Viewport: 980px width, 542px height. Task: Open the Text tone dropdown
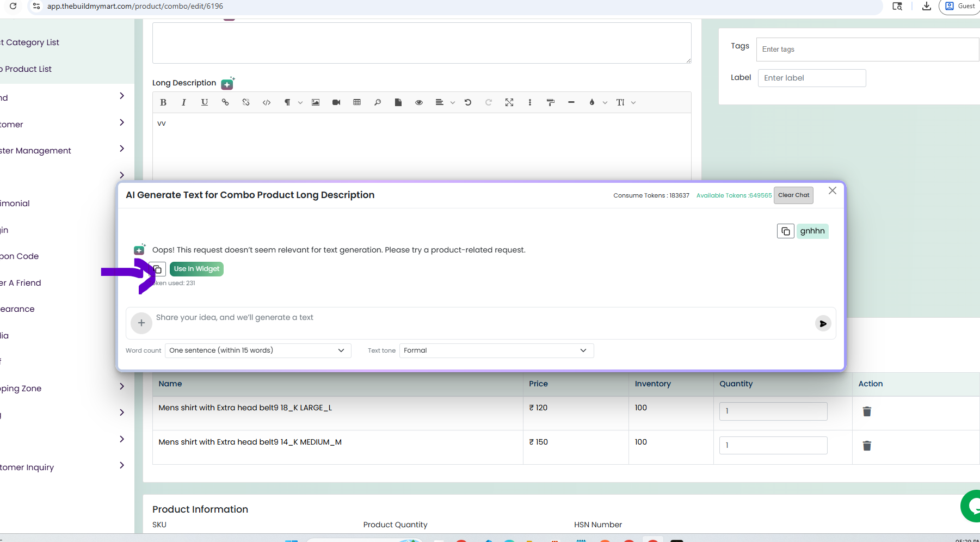coord(496,350)
